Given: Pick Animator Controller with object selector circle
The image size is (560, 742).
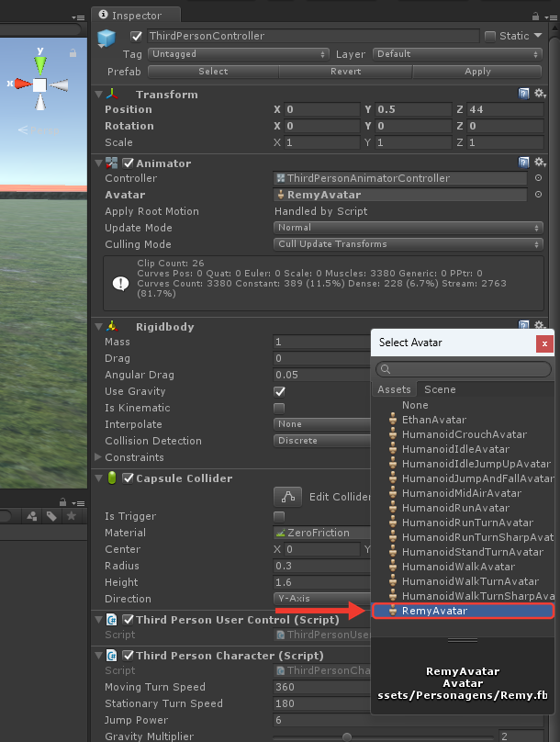Looking at the screenshot, I should point(538,178).
